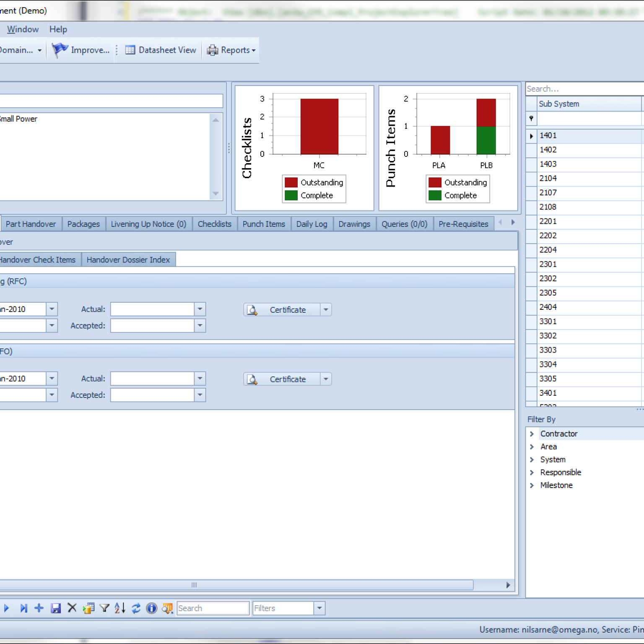Image resolution: width=644 pixels, height=644 pixels.
Task: Expand the System filter
Action: (532, 460)
